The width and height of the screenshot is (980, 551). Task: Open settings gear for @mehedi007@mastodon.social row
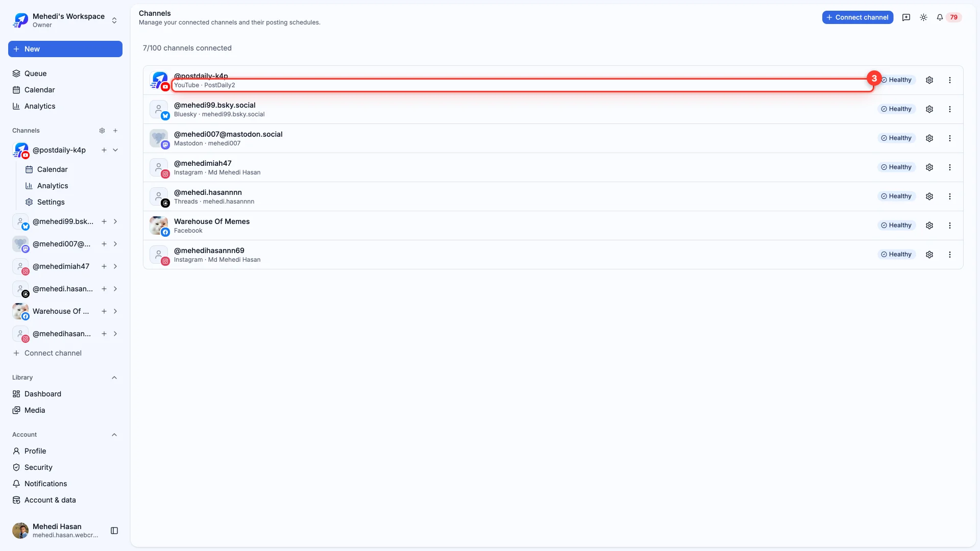pos(929,138)
